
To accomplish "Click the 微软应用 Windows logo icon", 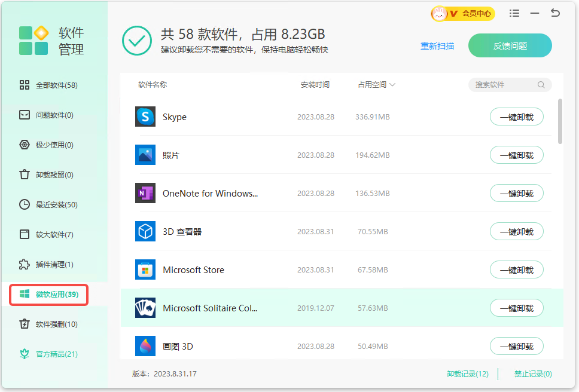I will click(25, 294).
